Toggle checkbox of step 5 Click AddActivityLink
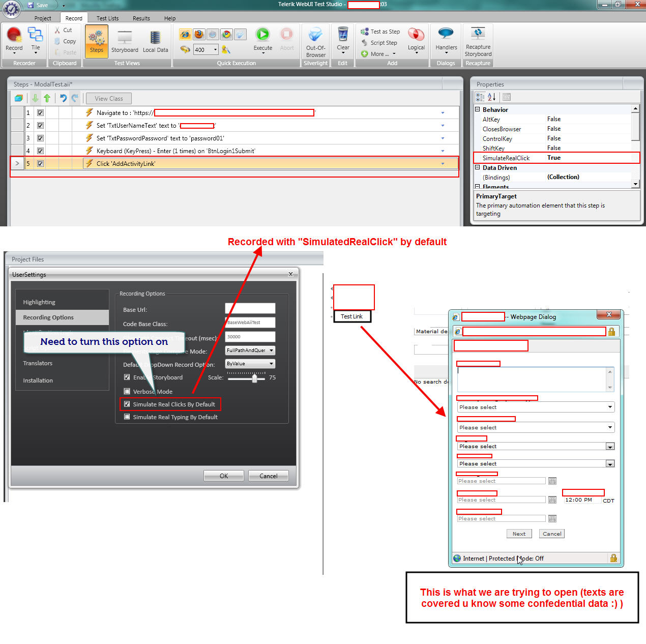 [x=40, y=164]
